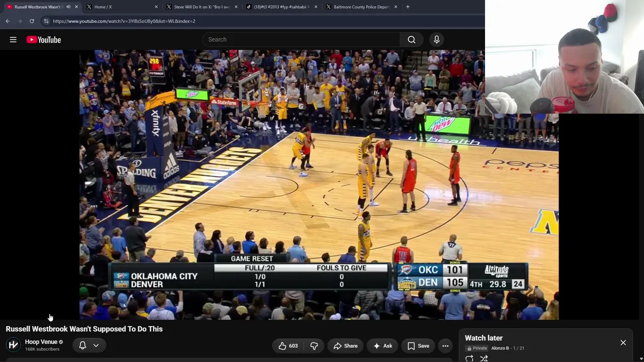Mute the Russell Westbrook tab audio
644x362 pixels.
tap(68, 7)
